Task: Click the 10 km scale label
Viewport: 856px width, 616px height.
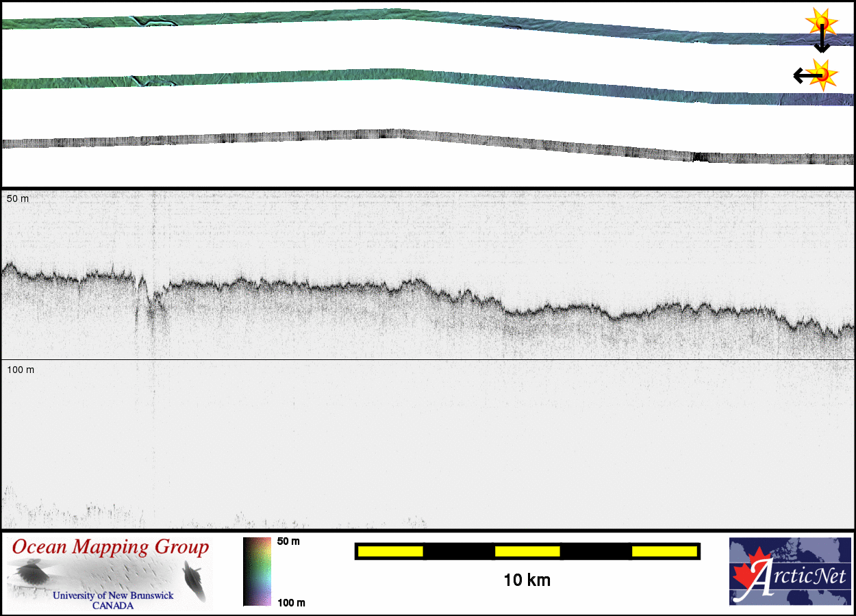Action: pyautogui.click(x=527, y=580)
